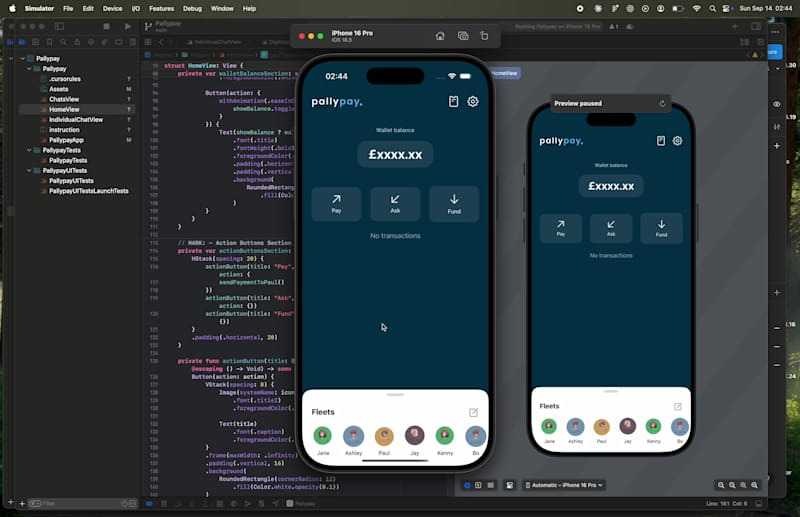800x517 pixels.
Task: Select Kenny's avatar in the Simulator Fleets row
Action: [445, 435]
